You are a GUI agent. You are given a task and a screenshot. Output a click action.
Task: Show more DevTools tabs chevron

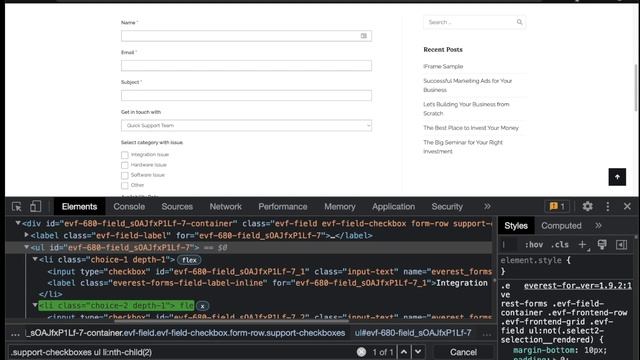point(487,207)
